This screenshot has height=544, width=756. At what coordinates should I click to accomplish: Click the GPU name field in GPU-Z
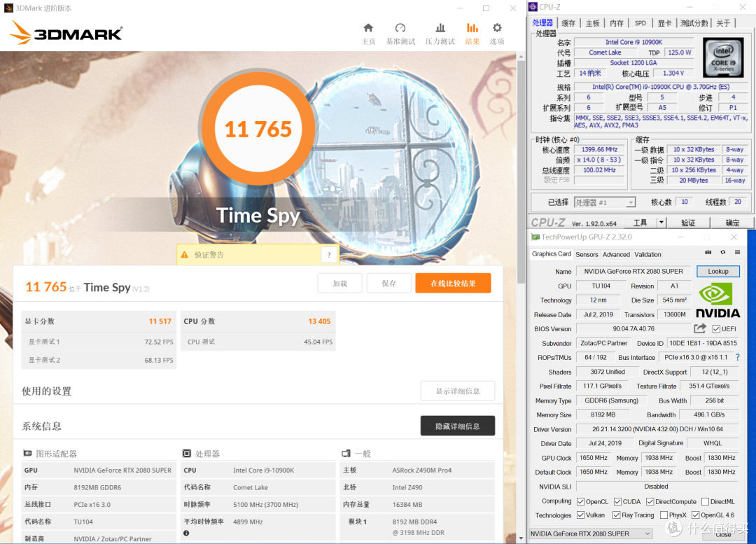coord(633,272)
